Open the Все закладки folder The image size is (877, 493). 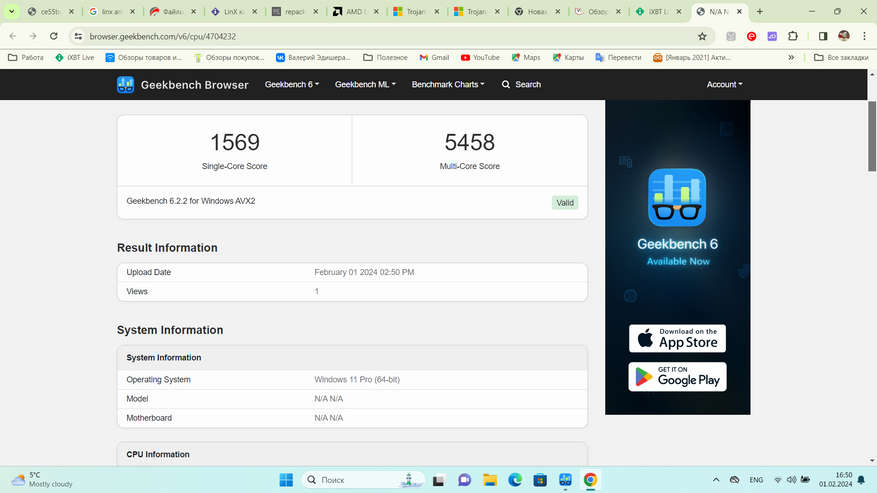pos(841,58)
